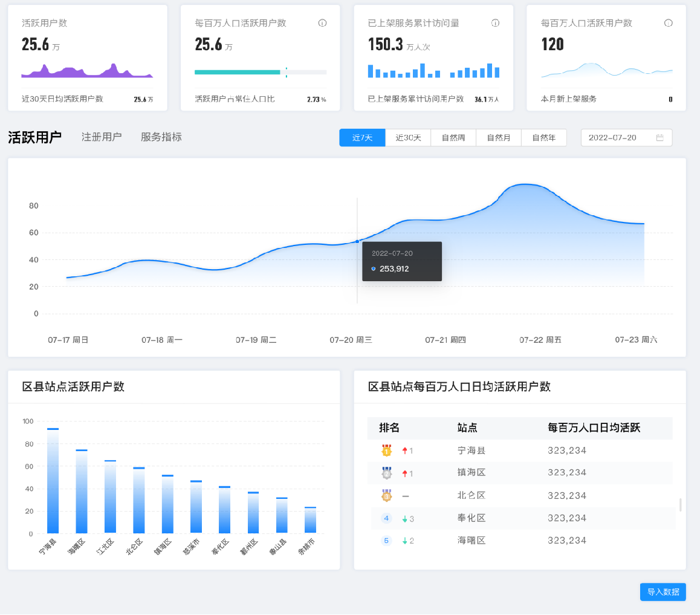Image resolution: width=700 pixels, height=615 pixels.
Task: Click light blue line sparkline in 120 card
Action: [x=607, y=70]
